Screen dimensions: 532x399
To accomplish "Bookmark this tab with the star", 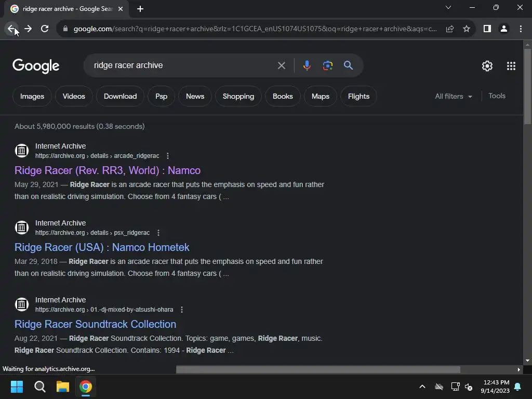I will click(467, 29).
